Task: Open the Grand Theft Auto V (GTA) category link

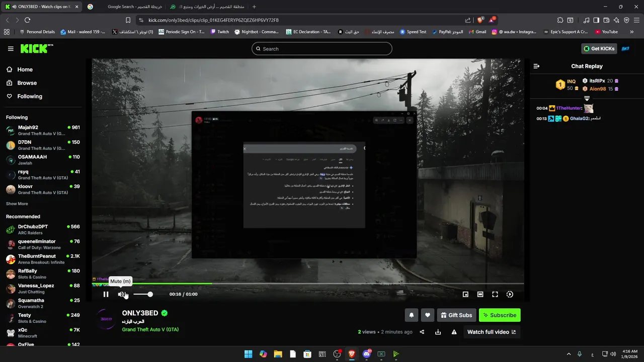Action: (150, 330)
